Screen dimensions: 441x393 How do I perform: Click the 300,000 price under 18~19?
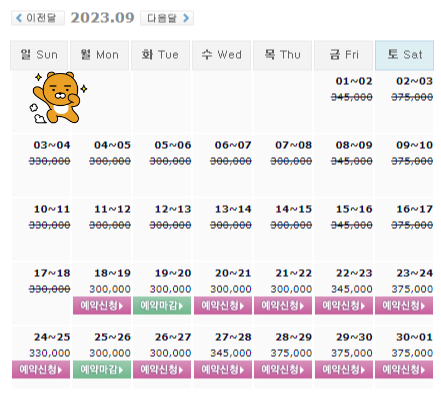click(110, 289)
